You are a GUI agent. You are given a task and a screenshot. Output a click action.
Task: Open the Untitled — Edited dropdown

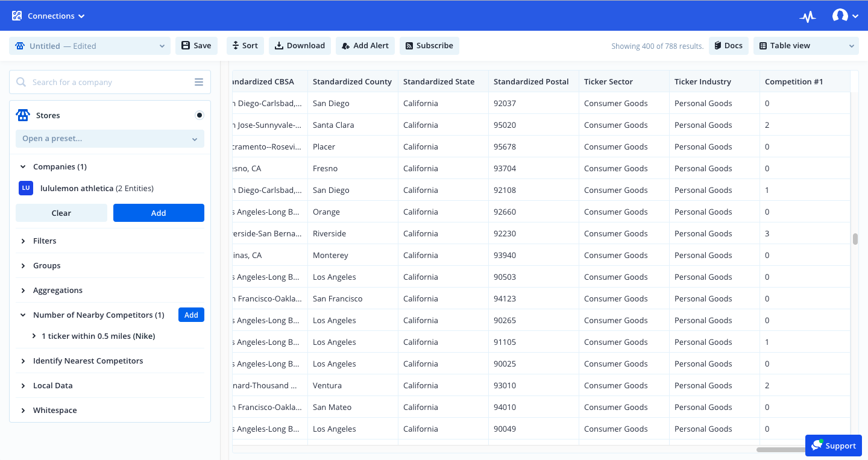click(x=90, y=46)
